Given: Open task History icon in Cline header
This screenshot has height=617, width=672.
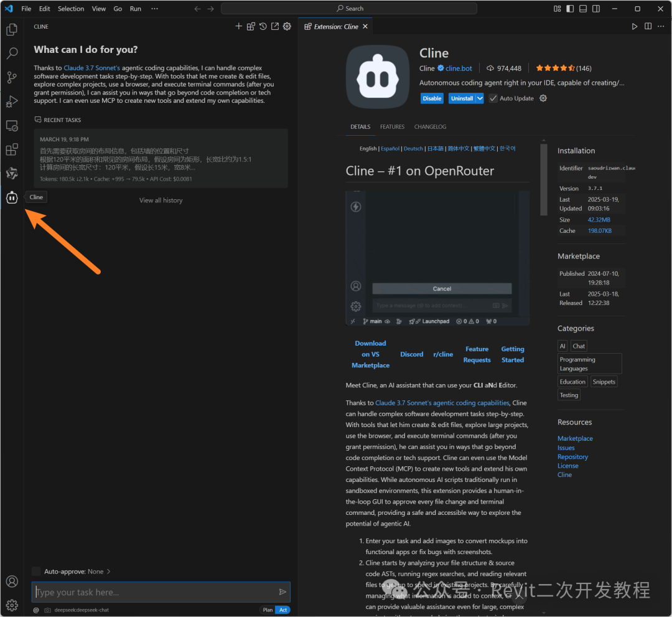Looking at the screenshot, I should pos(263,27).
